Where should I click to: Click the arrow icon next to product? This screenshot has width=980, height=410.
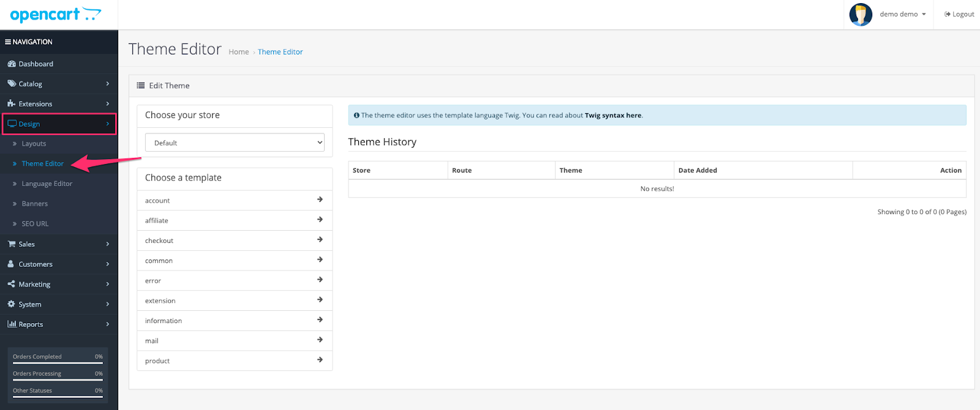pos(320,360)
